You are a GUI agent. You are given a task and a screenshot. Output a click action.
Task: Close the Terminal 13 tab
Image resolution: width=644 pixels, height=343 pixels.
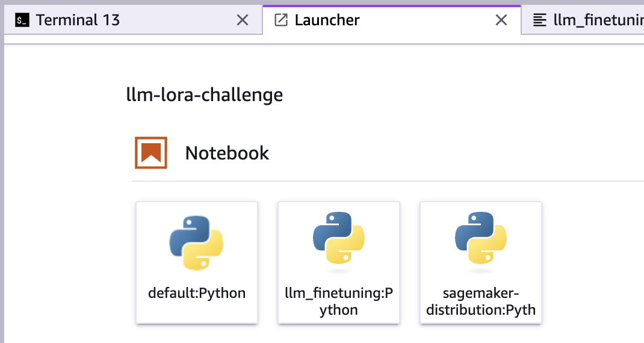[243, 20]
